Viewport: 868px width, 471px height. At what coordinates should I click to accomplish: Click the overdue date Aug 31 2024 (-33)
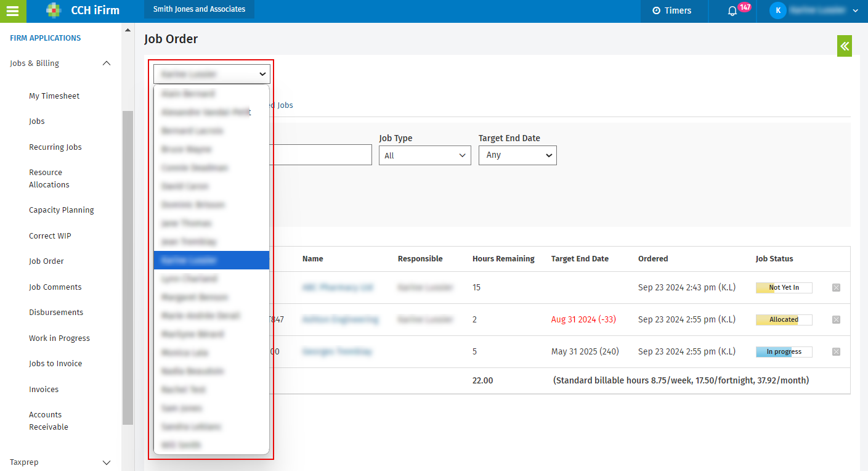coord(583,319)
